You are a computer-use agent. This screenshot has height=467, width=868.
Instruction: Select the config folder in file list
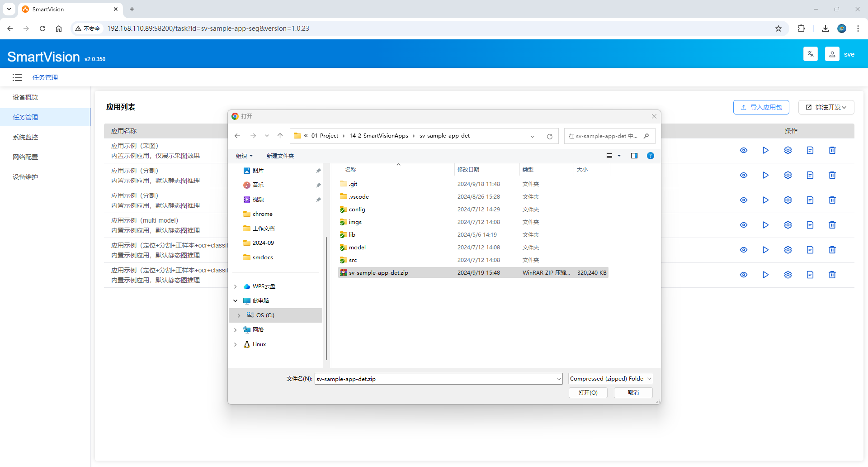coord(473,210)
